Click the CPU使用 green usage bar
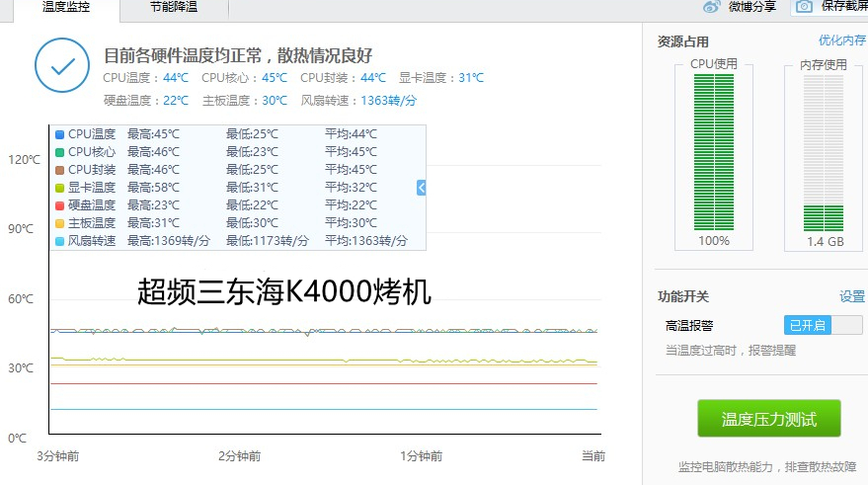The width and height of the screenshot is (868, 485). 714,152
